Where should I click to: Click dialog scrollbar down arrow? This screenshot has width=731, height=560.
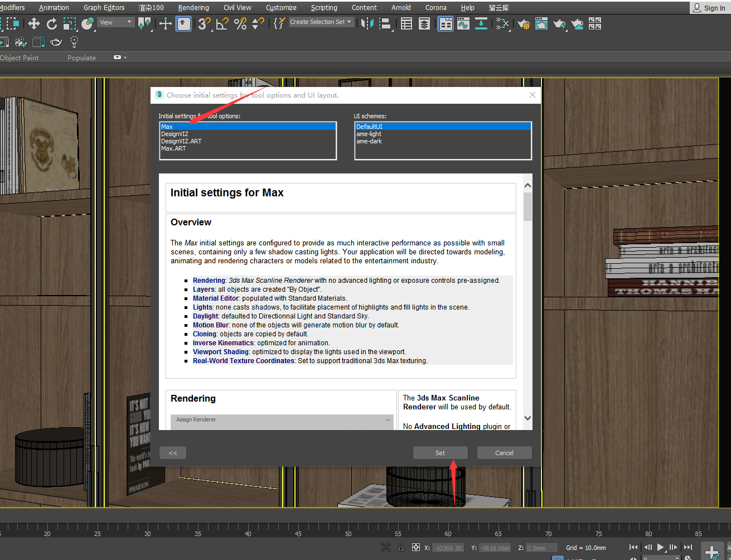(527, 418)
